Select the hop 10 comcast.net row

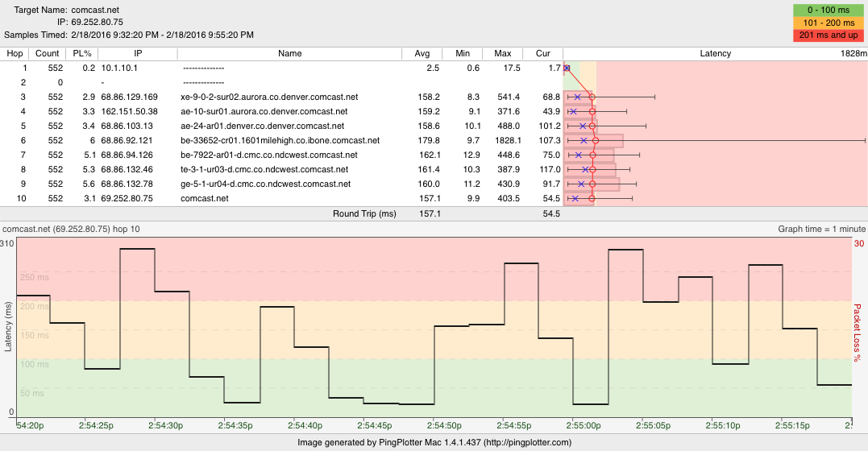click(x=203, y=199)
